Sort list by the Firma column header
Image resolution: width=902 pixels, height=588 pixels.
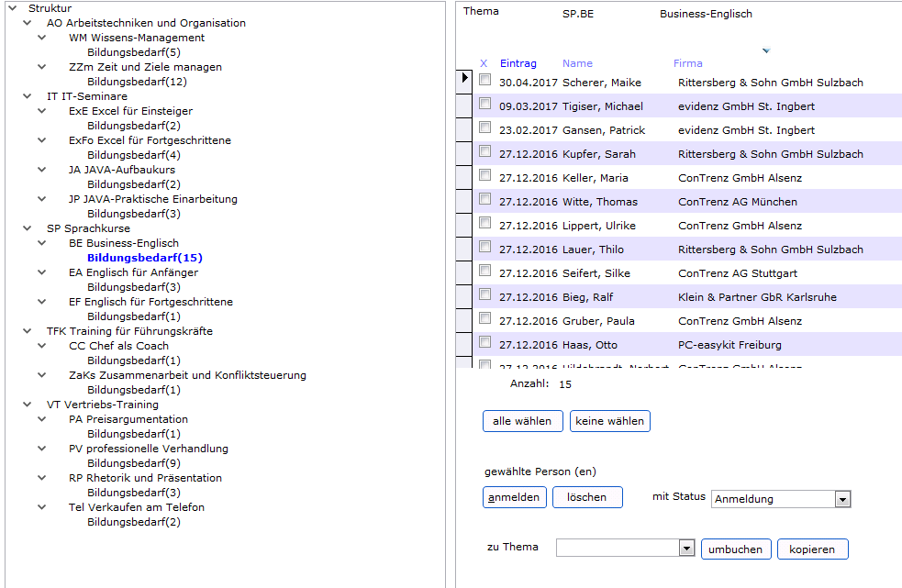687,63
